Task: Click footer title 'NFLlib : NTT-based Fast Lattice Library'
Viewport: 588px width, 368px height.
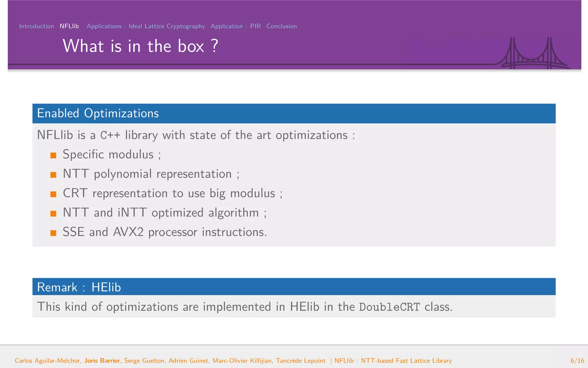Action: (393, 361)
